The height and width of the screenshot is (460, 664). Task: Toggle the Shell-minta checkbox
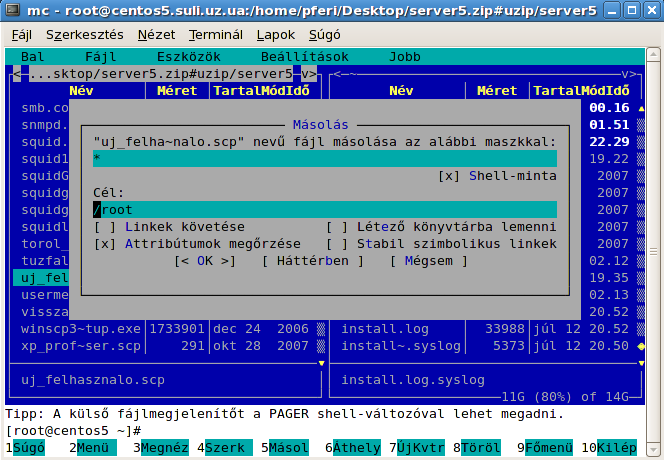(x=449, y=176)
